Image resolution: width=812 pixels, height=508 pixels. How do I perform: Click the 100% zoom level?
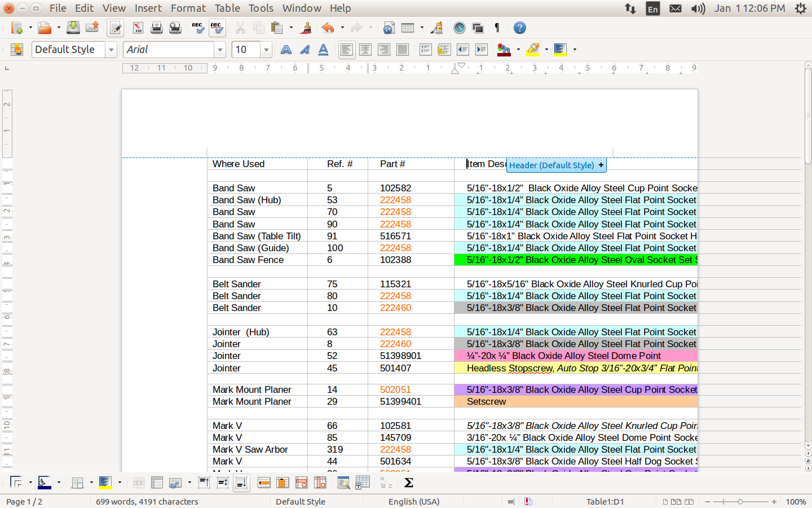tap(796, 501)
